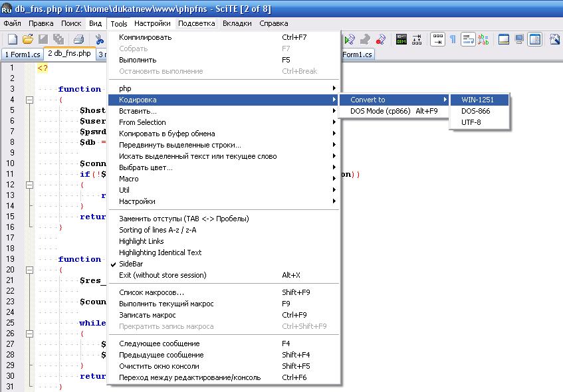Expand the Вставить... submenu arrow
The height and width of the screenshot is (392, 563).
(334, 111)
